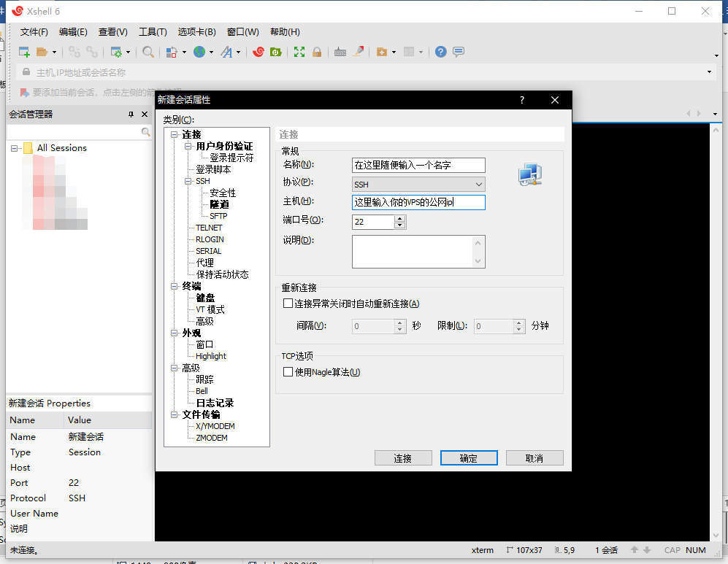Open the font settings icon
728x564 pixels.
point(226,52)
